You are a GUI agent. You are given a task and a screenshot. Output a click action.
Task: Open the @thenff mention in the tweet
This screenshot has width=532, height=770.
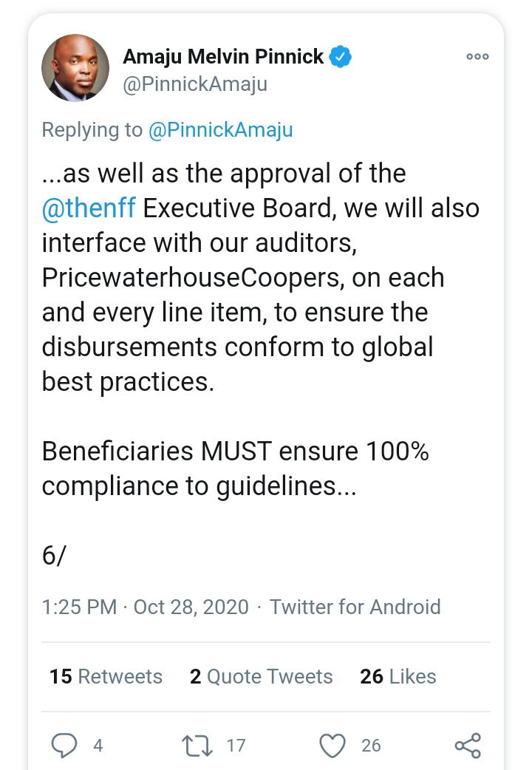point(89,208)
